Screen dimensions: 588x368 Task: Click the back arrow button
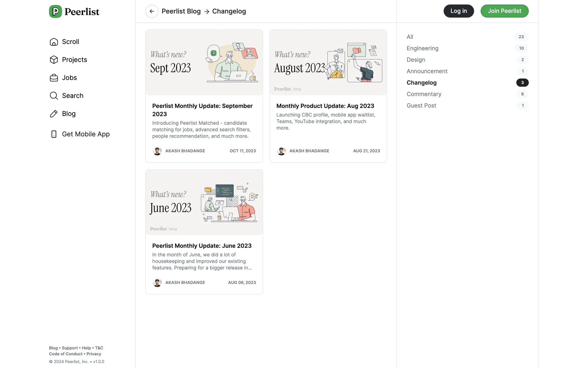coord(152,11)
